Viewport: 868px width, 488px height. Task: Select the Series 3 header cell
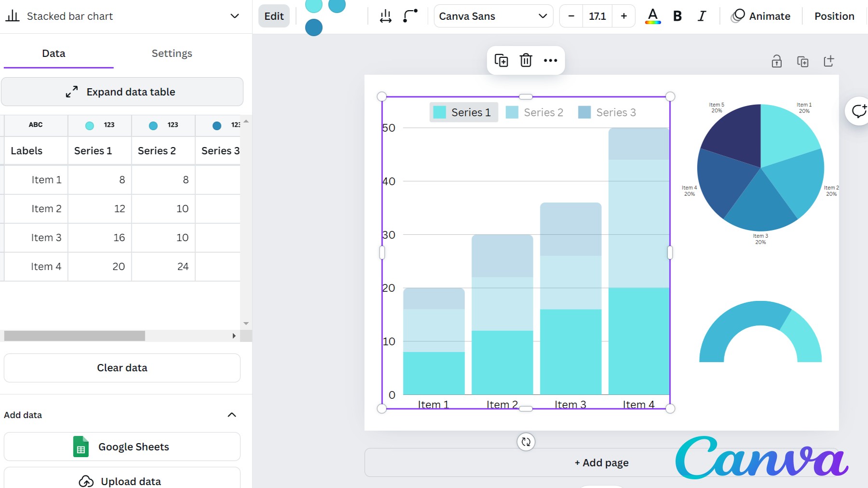point(218,151)
